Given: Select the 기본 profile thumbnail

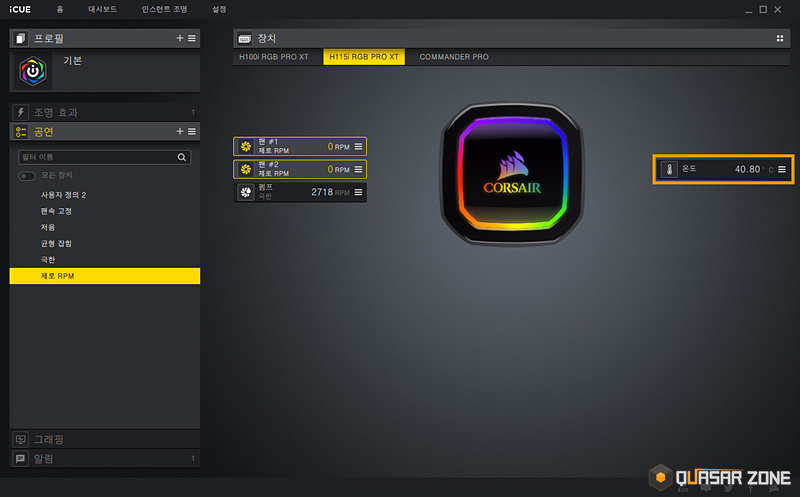Looking at the screenshot, I should 33,71.
